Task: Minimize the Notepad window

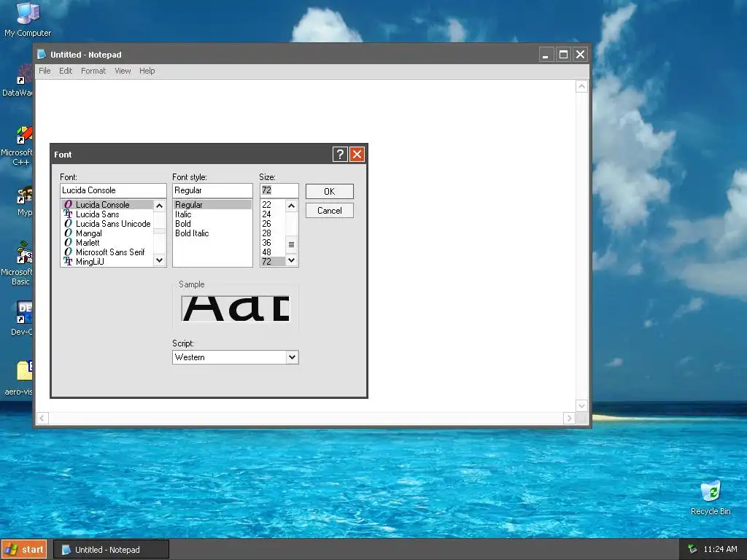Action: click(546, 54)
